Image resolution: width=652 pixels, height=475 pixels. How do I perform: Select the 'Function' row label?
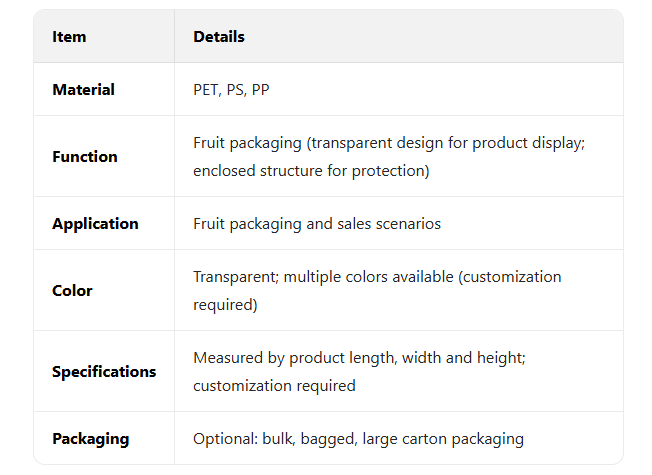pyautogui.click(x=84, y=157)
